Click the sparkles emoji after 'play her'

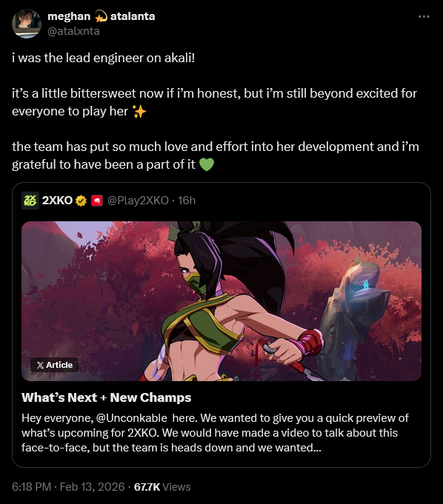(x=139, y=112)
